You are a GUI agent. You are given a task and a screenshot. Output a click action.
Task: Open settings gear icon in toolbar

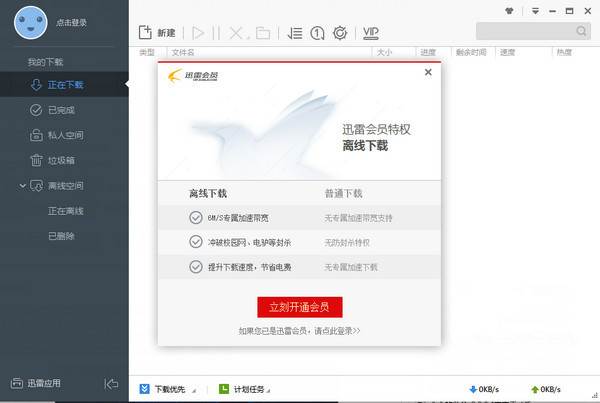[x=340, y=33]
